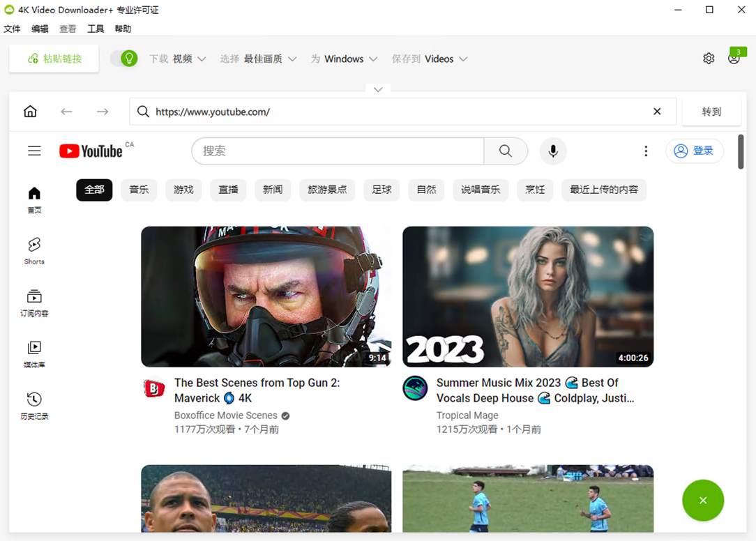Open YouTube Shorts in sidebar
The width and height of the screenshot is (756, 541).
click(x=34, y=250)
